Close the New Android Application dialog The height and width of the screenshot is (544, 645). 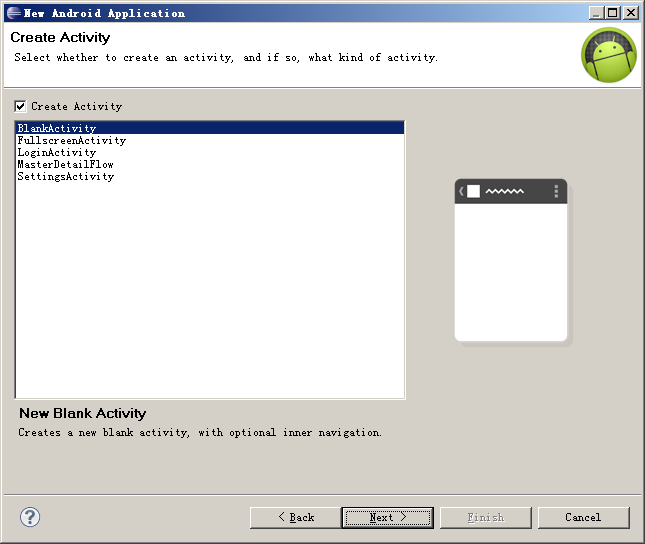tap(631, 13)
